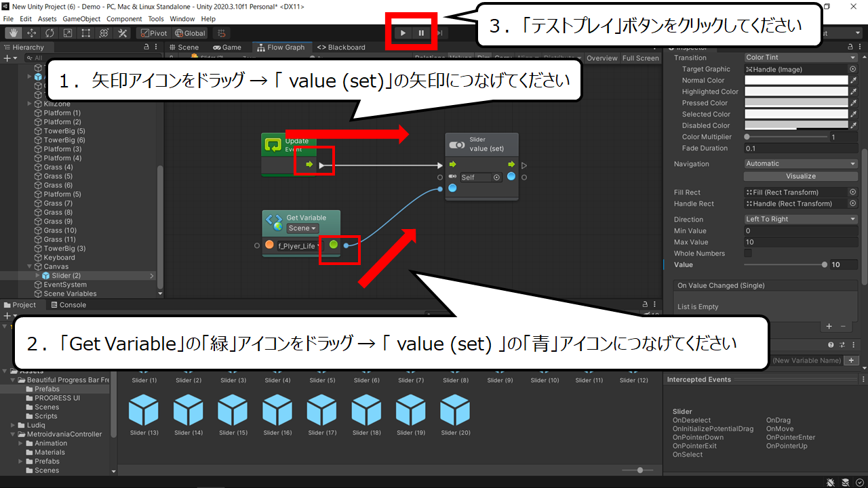Screen dimensions: 868x488
Task: Open the Scene dropdown in Get Variable
Action: coord(302,228)
